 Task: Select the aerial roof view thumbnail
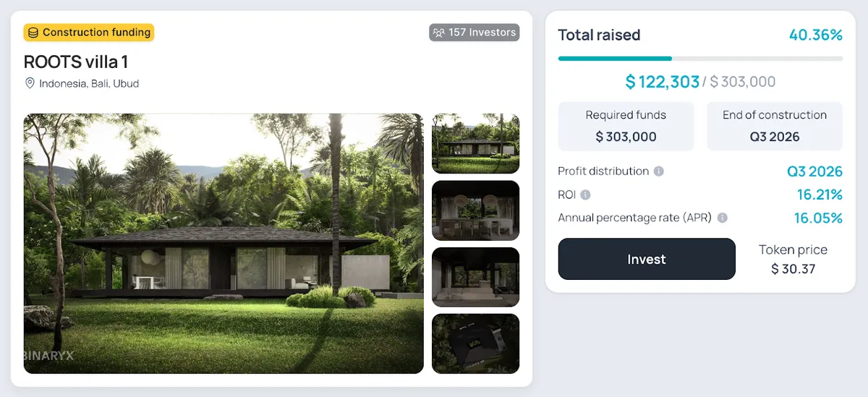pos(475,343)
